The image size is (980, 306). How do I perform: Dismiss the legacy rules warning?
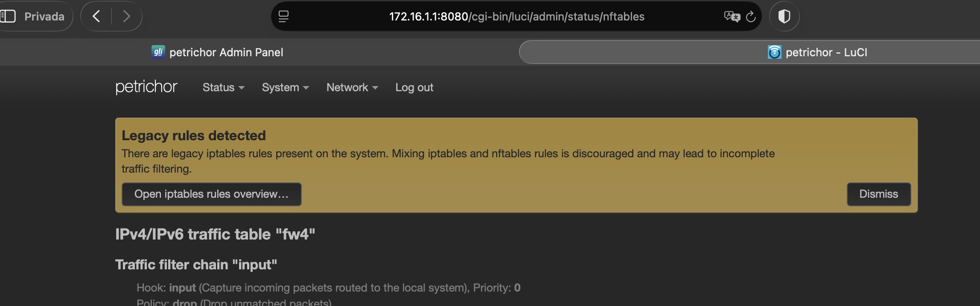(879, 194)
